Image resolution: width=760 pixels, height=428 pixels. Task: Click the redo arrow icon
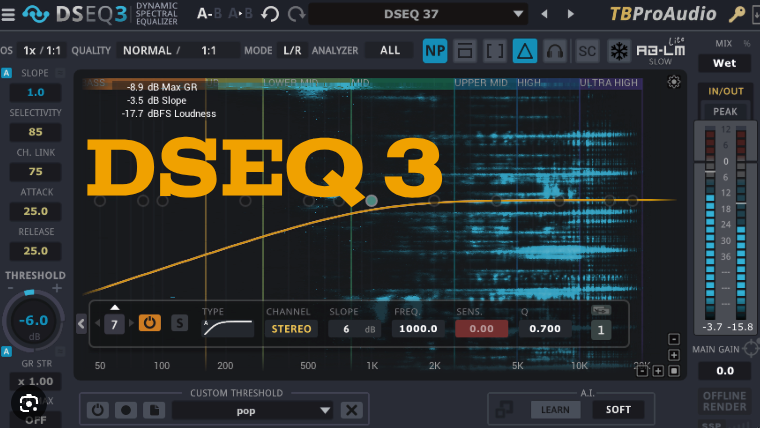[296, 14]
